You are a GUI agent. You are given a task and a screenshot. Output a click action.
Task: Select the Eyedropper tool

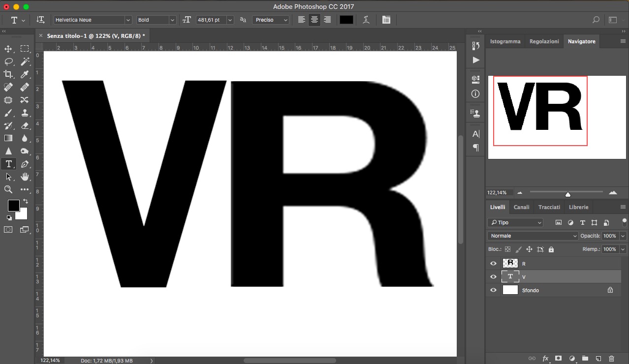(x=25, y=74)
